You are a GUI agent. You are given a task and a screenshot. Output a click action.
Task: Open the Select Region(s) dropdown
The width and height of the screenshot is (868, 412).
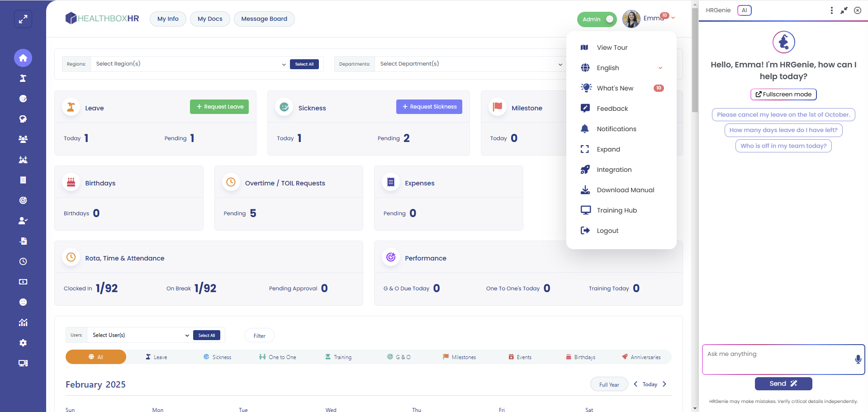coord(189,64)
